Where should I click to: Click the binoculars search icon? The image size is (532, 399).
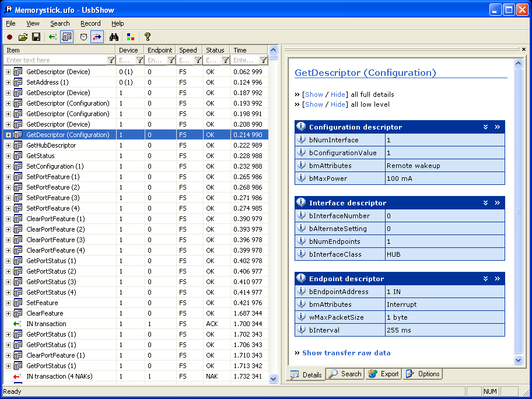(x=114, y=37)
